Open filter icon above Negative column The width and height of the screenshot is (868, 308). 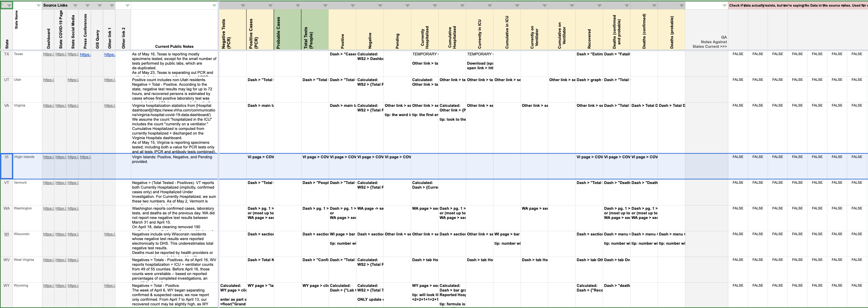click(380, 6)
